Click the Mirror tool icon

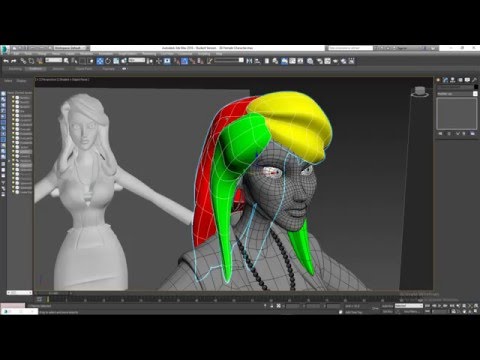[249, 61]
